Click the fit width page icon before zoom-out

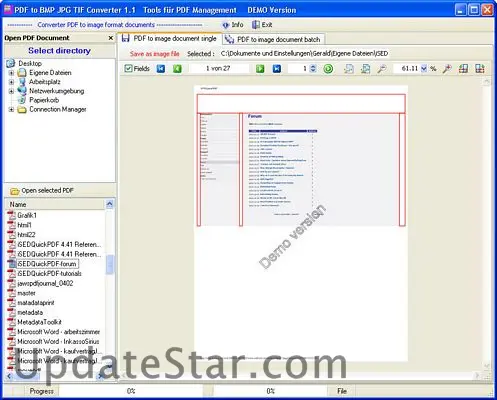[x=365, y=69]
